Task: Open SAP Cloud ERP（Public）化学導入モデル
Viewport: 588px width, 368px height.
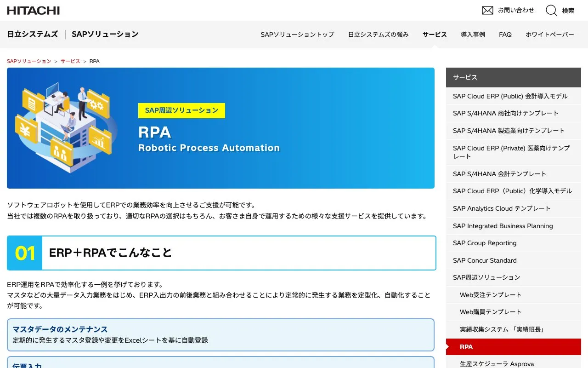Action: tap(514, 191)
